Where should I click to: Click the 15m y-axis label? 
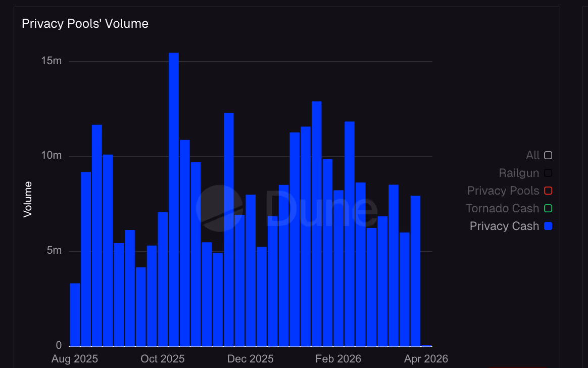(52, 61)
